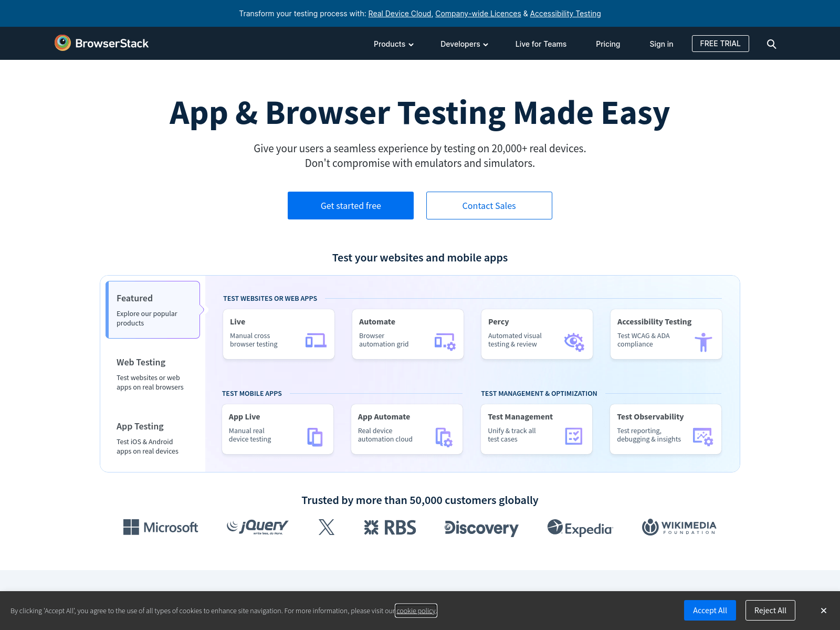The width and height of the screenshot is (840, 630).
Task: Click the Wikimedia Foundation logo
Action: tap(679, 527)
